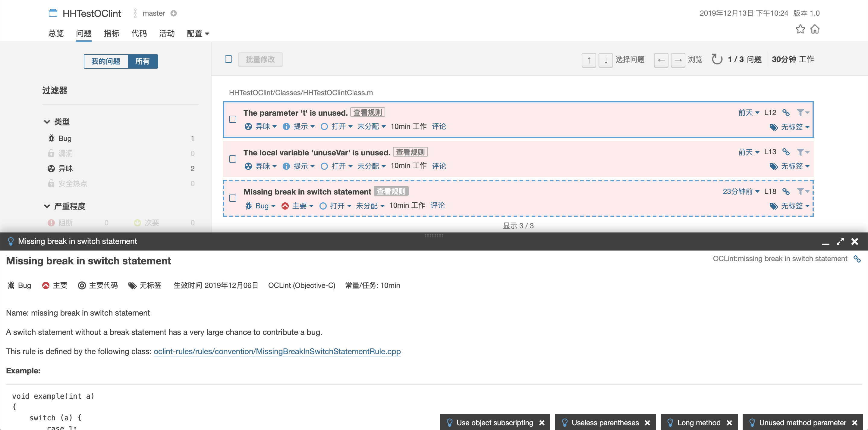This screenshot has height=430, width=868.
Task: Check the 'parameter t is unused' issue
Action: click(232, 119)
